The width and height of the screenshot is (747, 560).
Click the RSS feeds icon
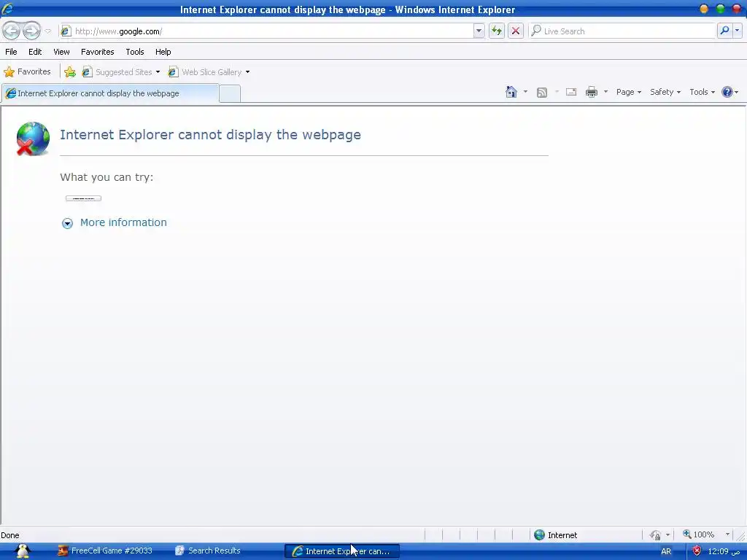(x=542, y=93)
